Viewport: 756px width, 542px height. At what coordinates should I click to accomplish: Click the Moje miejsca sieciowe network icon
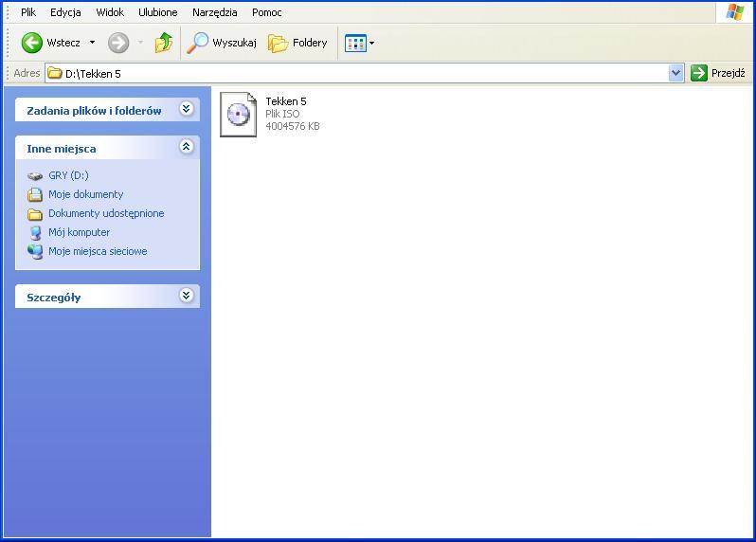(35, 252)
